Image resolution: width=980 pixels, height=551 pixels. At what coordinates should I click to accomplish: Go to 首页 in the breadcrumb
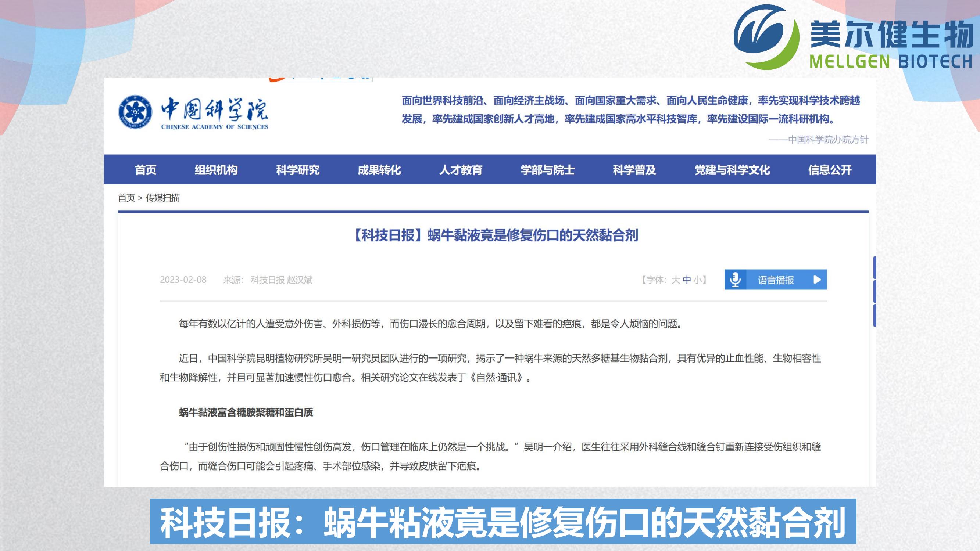pos(126,198)
